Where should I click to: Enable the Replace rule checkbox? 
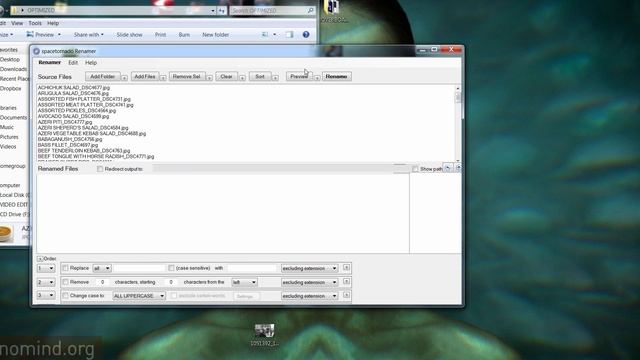[x=65, y=268]
